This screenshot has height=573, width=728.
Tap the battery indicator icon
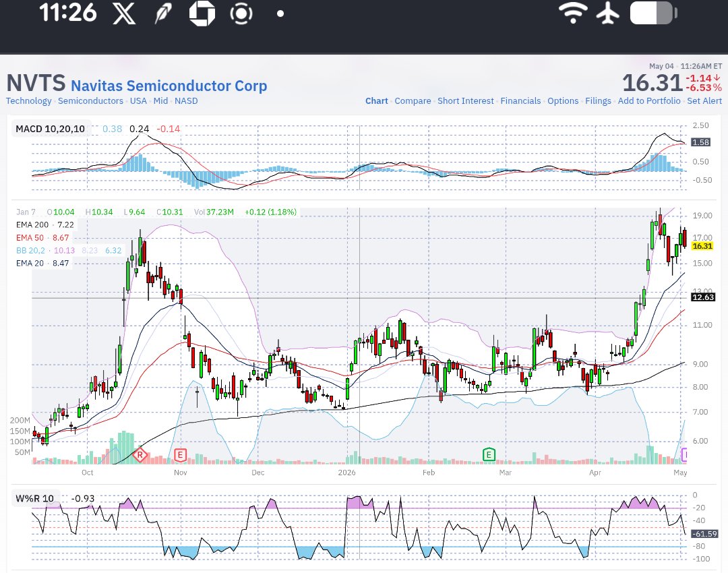(x=653, y=13)
